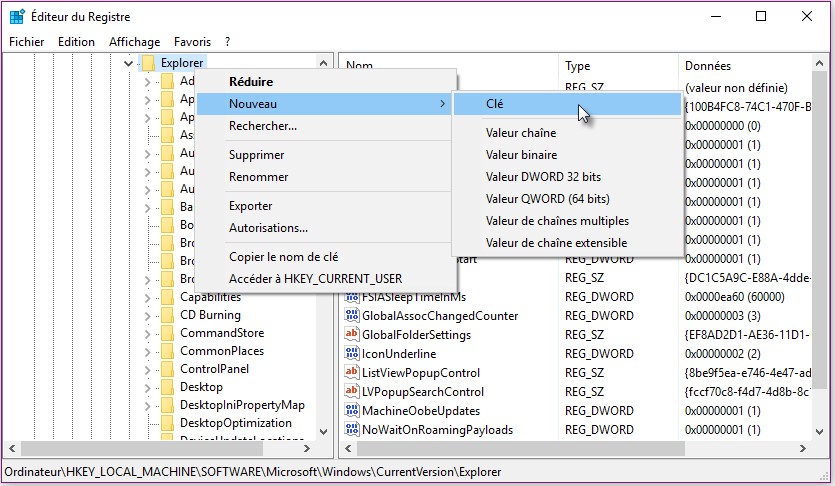Click Exporter in the context menu
Image resolution: width=835 pixels, height=486 pixels.
[x=250, y=206]
